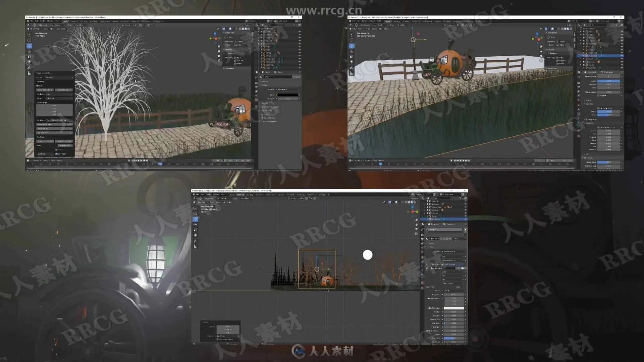644x362 pixels.
Task: Select Cursor tool in bottom Blender window
Action: point(195,213)
